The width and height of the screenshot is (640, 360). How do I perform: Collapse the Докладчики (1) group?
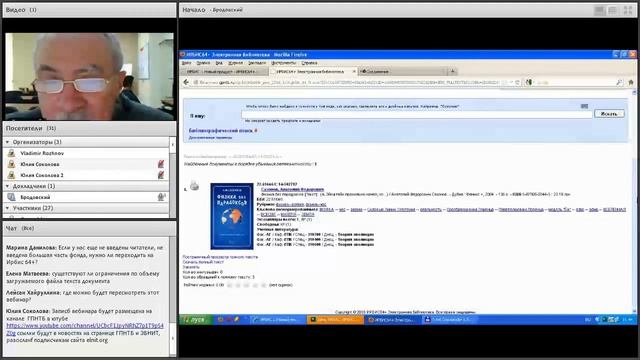7,186
